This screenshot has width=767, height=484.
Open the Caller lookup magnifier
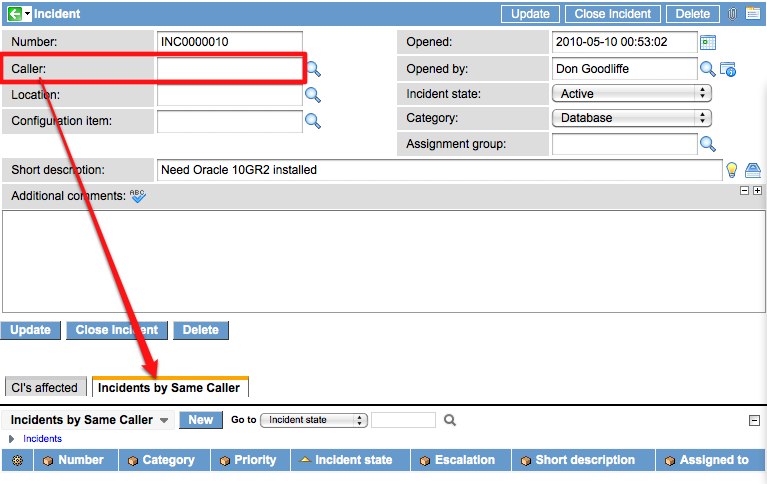point(313,69)
